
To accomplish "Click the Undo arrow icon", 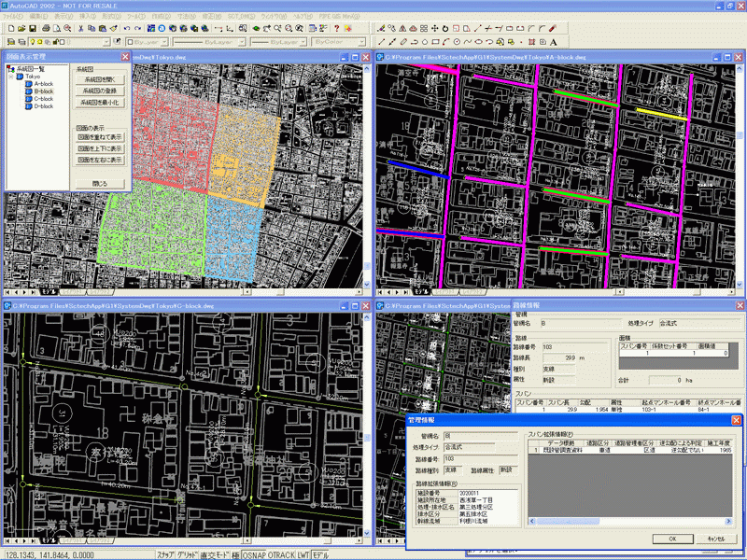I will [126, 29].
